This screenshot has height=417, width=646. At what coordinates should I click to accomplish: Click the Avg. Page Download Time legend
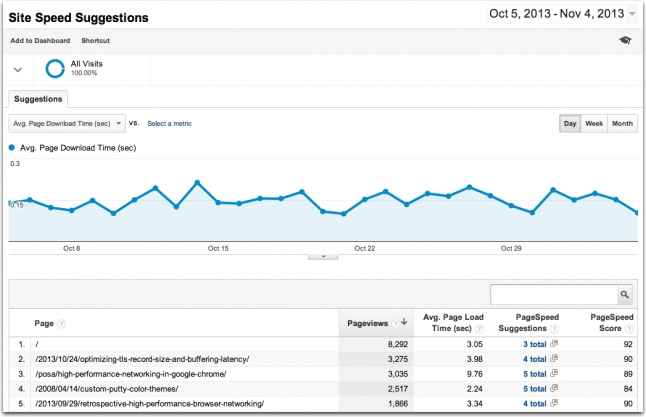click(73, 148)
